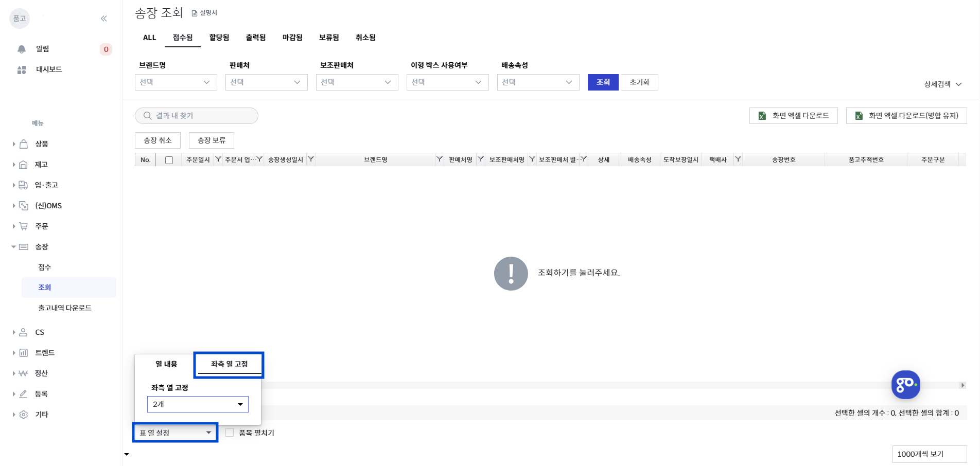This screenshot has width=980, height=466.
Task: Click the 초기화 reset button
Action: coord(640,82)
